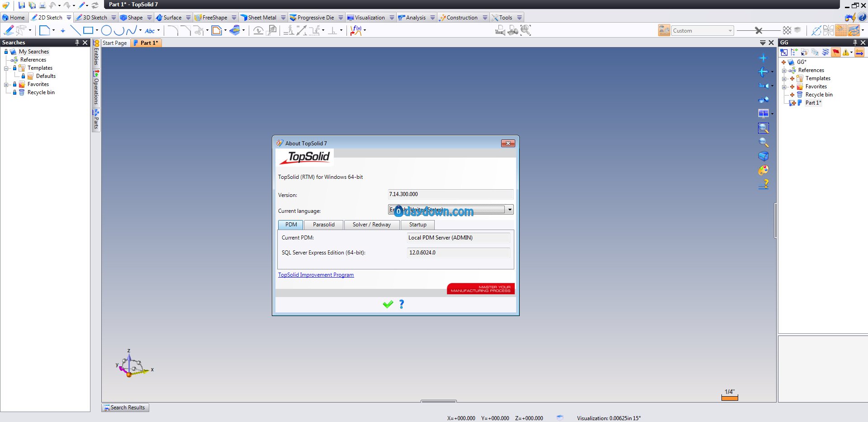Click the Version field value 7.14.300.000
Viewport: 868px width, 422px height.
[451, 194]
